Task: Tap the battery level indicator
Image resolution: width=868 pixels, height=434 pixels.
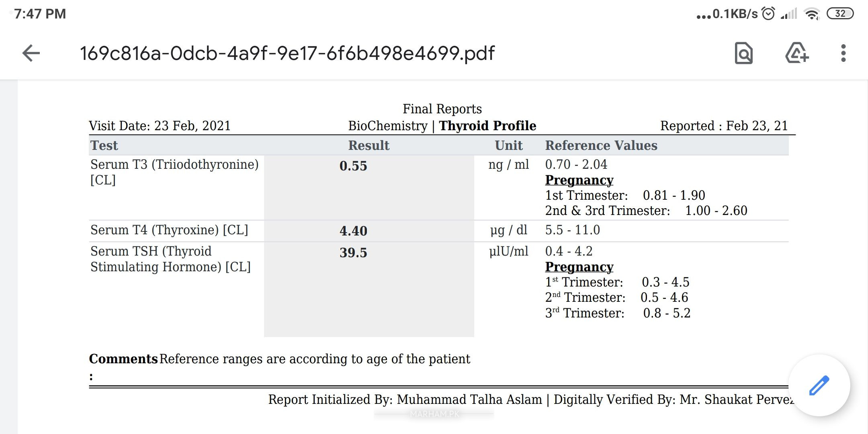Action: point(840,14)
